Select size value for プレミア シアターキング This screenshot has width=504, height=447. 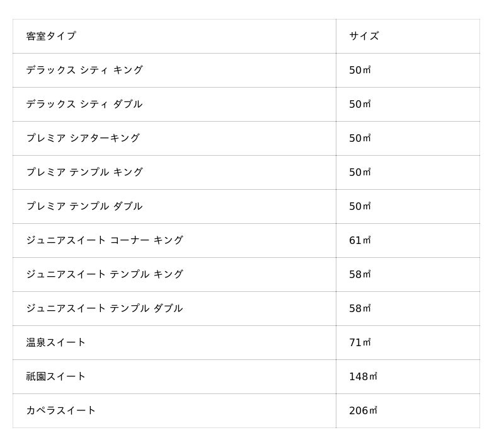[360, 138]
